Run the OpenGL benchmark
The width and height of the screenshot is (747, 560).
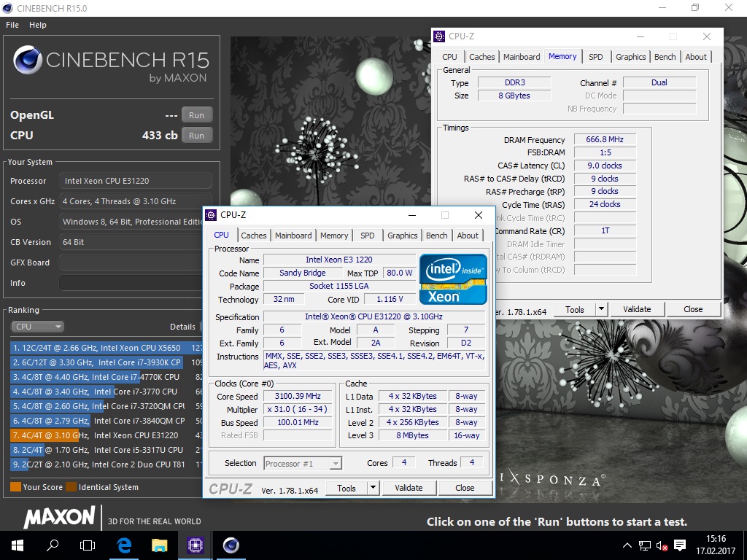197,115
